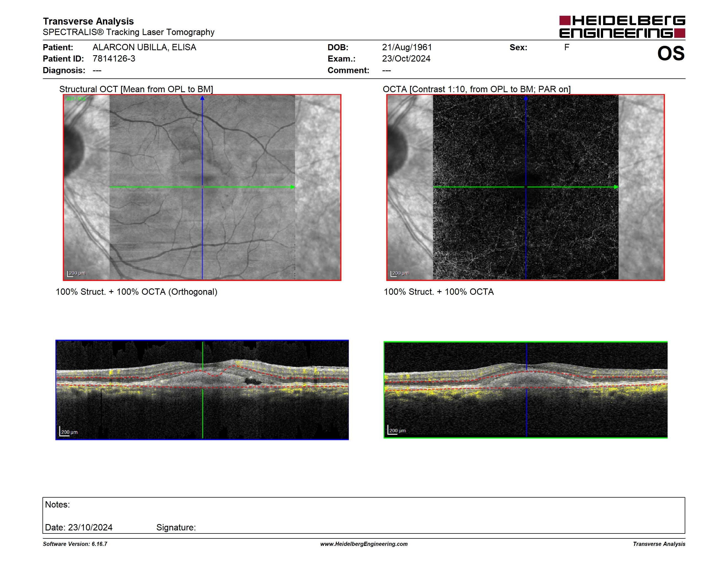Click SPECTRALIS Tracking Laser Tomography subtitle
728x563 pixels.
pyautogui.click(x=129, y=32)
